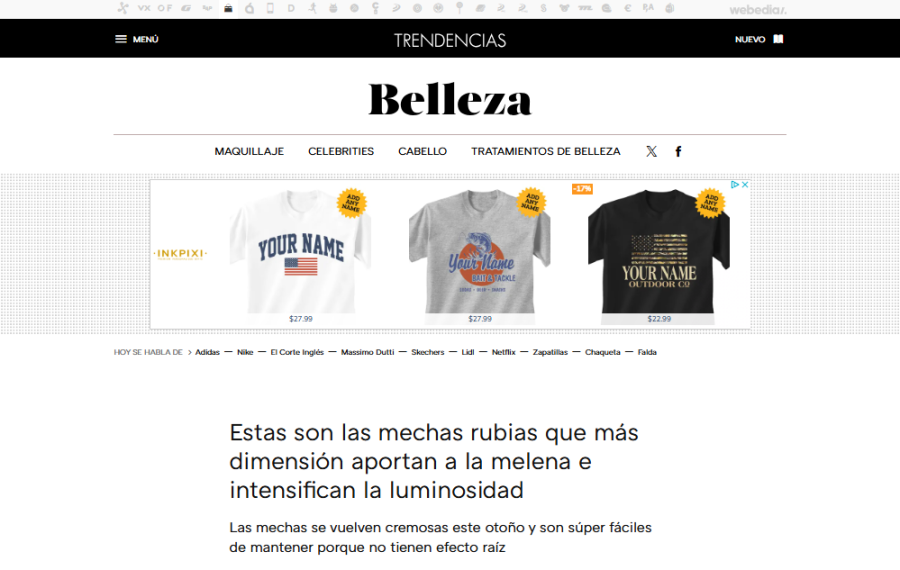
Task: Open the hamburger MENÚ icon
Action: pos(121,39)
